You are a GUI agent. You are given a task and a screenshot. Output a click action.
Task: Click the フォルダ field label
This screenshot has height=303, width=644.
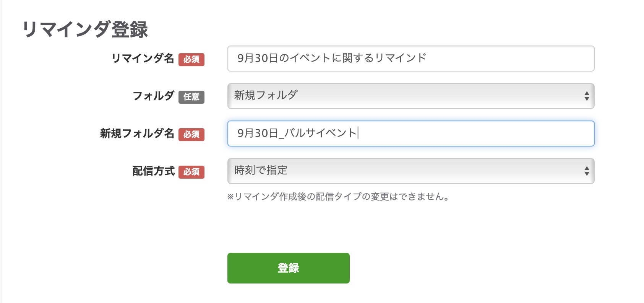point(153,96)
